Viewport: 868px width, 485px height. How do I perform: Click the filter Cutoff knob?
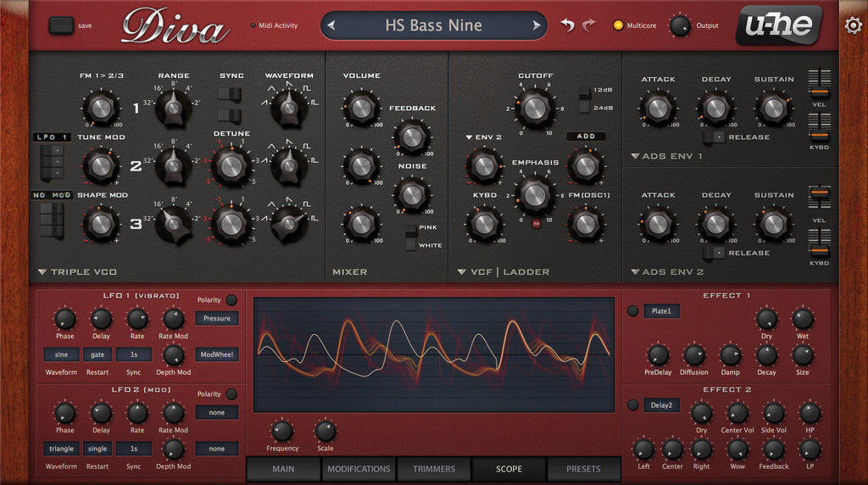[535, 109]
